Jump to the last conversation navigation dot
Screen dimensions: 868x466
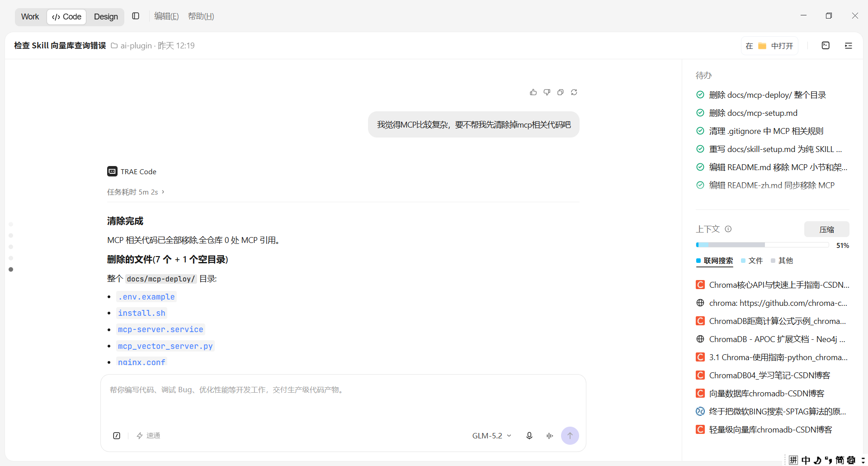(11, 269)
